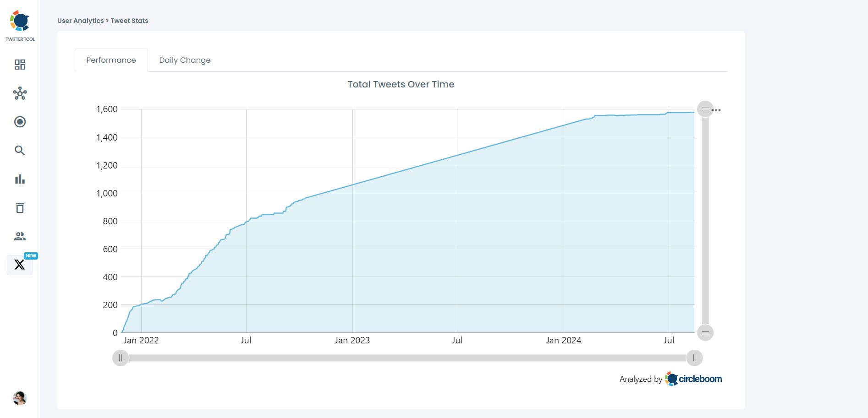Switch to the Daily Change tab

point(184,60)
